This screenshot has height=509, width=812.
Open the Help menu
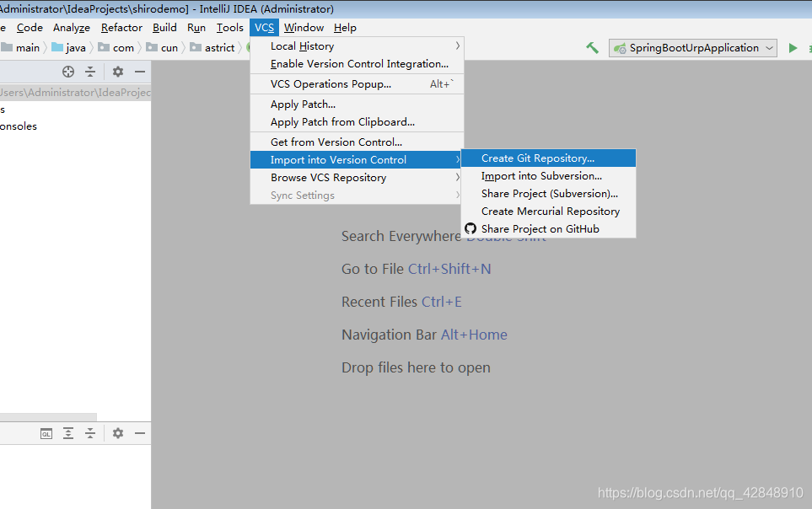click(x=345, y=28)
